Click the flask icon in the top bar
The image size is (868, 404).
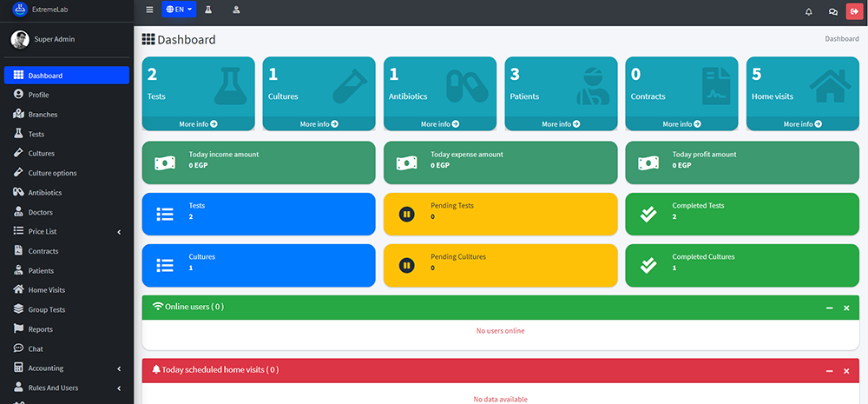[x=208, y=10]
